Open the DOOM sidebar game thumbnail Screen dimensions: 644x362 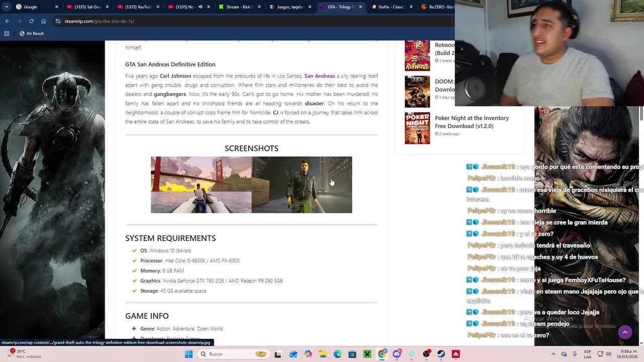click(417, 92)
